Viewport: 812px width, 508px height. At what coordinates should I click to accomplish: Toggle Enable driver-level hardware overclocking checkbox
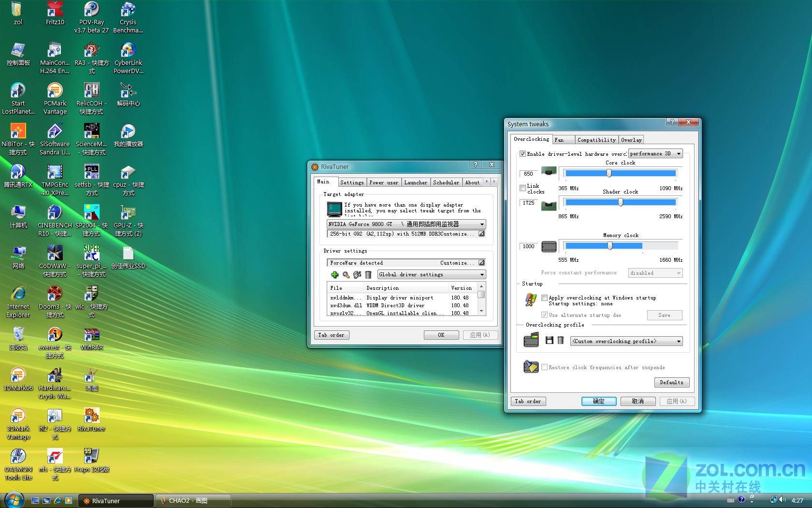[x=522, y=154]
